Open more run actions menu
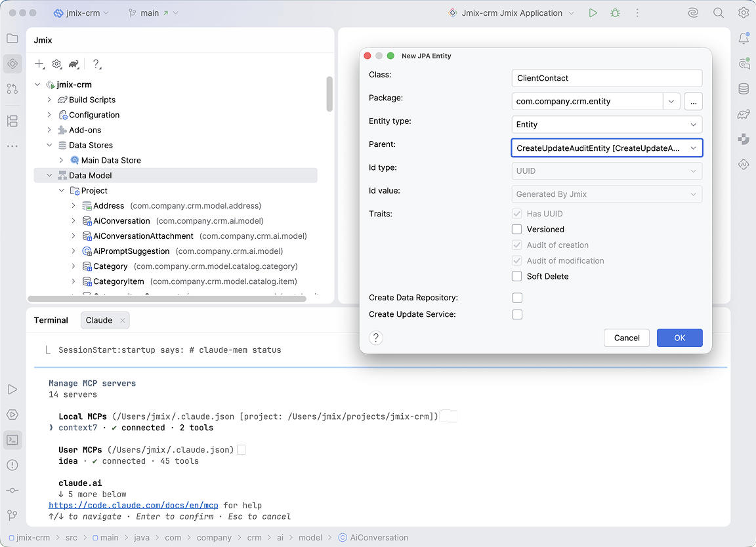756x547 pixels. (x=637, y=13)
